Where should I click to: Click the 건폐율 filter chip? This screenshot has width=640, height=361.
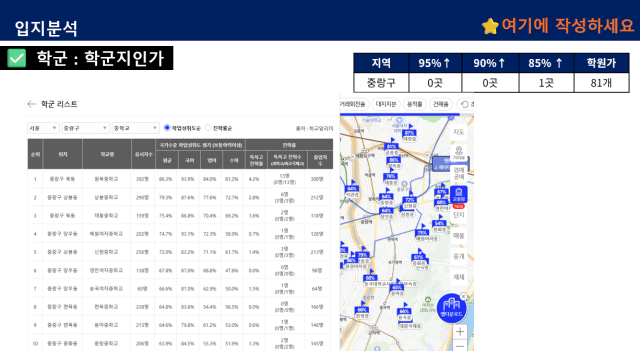tap(441, 104)
